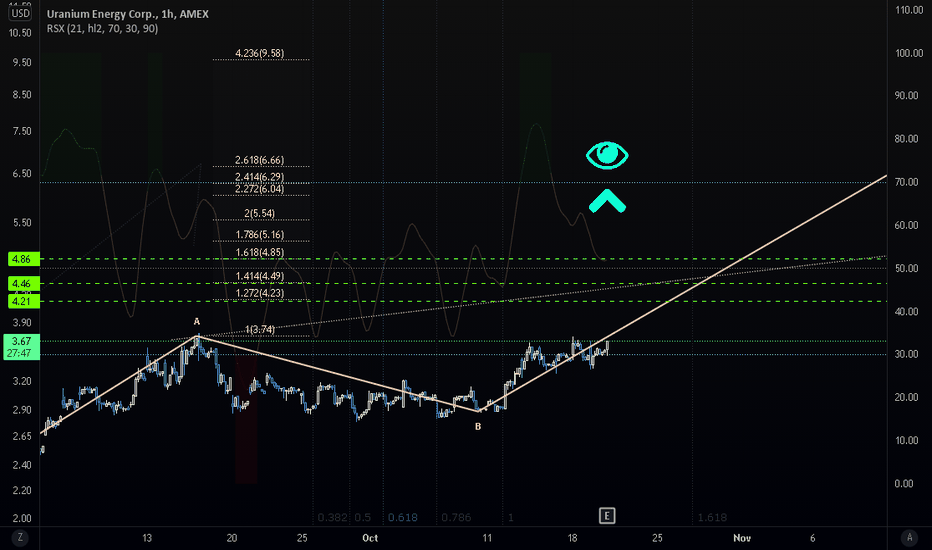Click the 0.618 time-zone Fib label
Screen dimensions: 932x550
402,517
